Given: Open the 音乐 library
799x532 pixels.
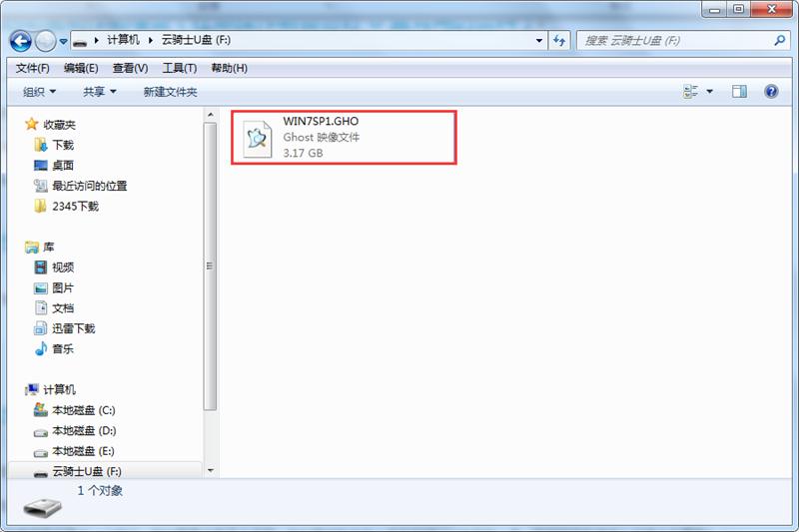Looking at the screenshot, I should pyautogui.click(x=63, y=348).
